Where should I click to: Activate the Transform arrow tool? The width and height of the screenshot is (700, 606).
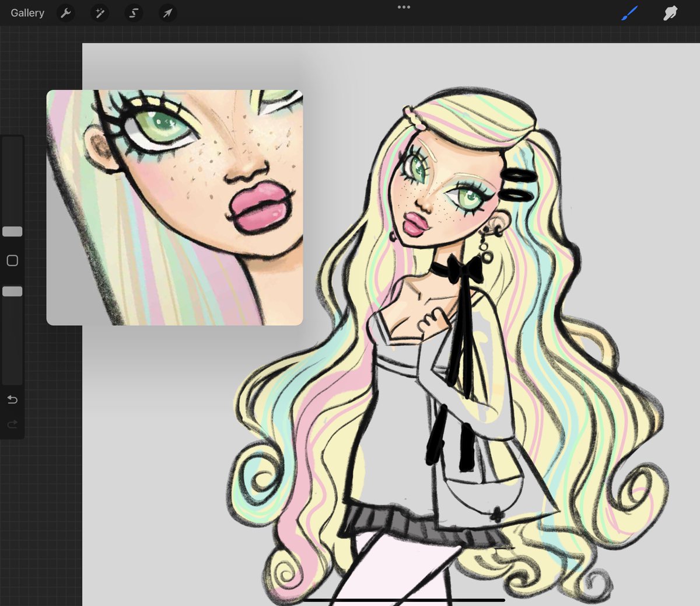167,13
